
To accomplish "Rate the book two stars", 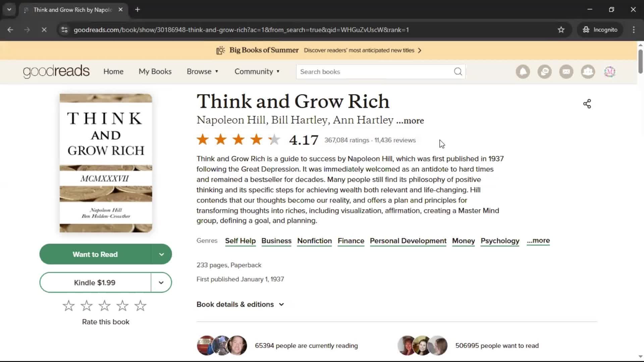I will 87,306.
